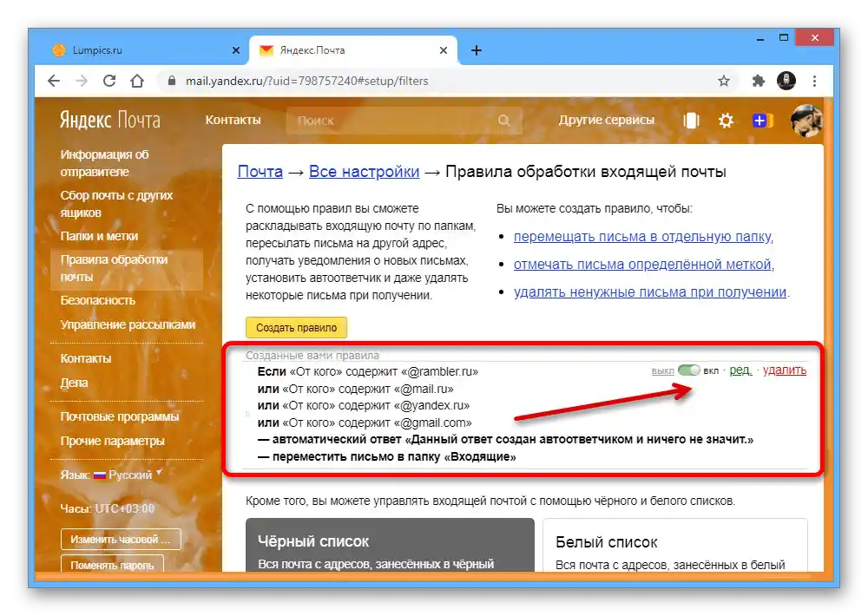The width and height of the screenshot is (868, 616).
Task: Click rule text «@rambler.ru» line
Action: click(x=367, y=371)
